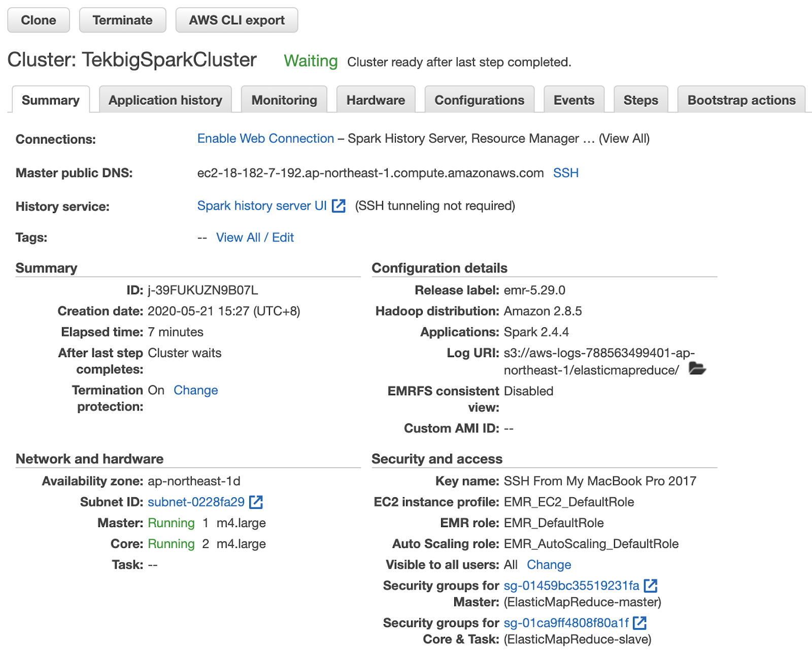
Task: Click Auto Scaling role EMR_AutoScaling_DefaultRole
Action: tap(591, 544)
